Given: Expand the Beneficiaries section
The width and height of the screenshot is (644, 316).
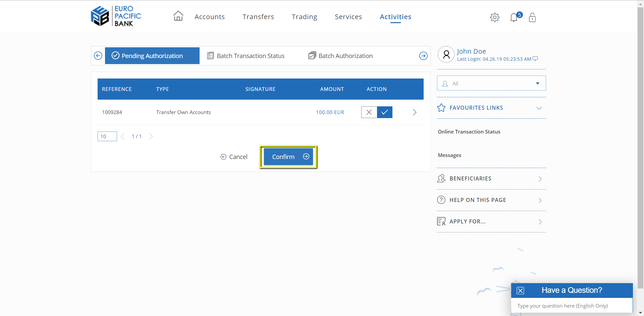Looking at the screenshot, I should pyautogui.click(x=491, y=179).
